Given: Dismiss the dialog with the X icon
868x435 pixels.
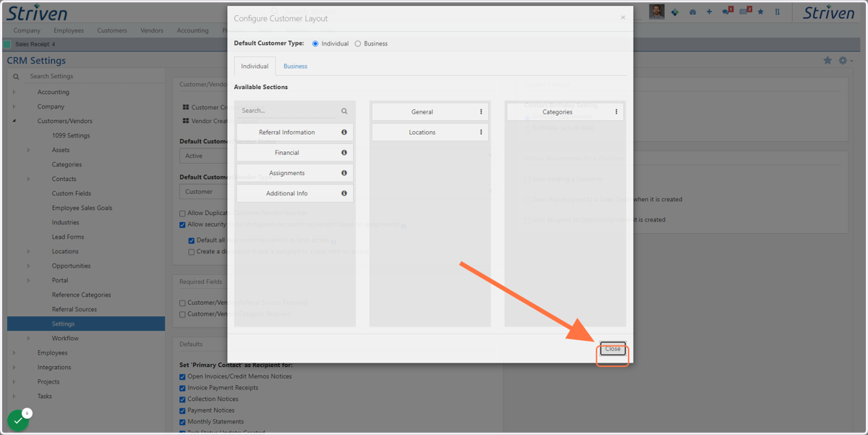Looking at the screenshot, I should click(x=623, y=17).
